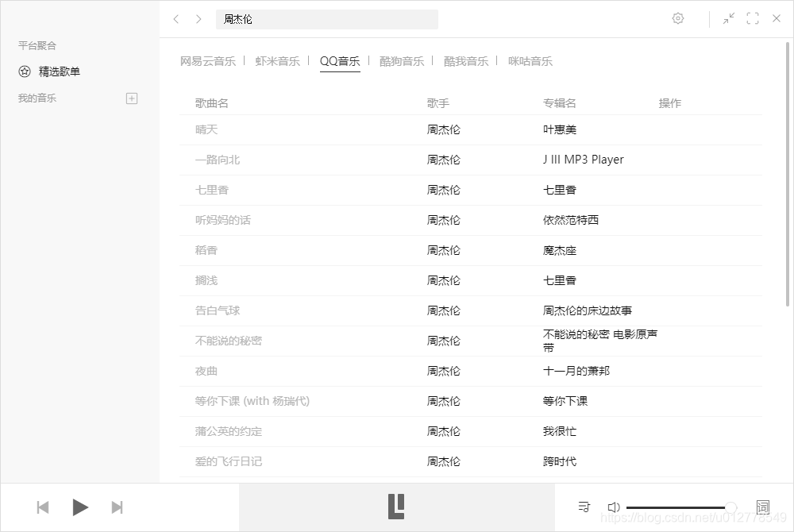Click singer 周杰伦 in 稻香 row

point(444,250)
